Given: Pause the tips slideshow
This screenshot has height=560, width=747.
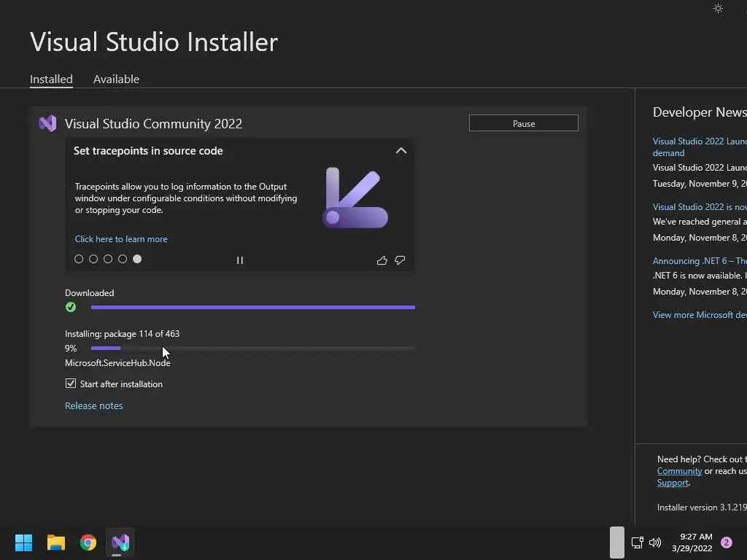Looking at the screenshot, I should pos(239,260).
